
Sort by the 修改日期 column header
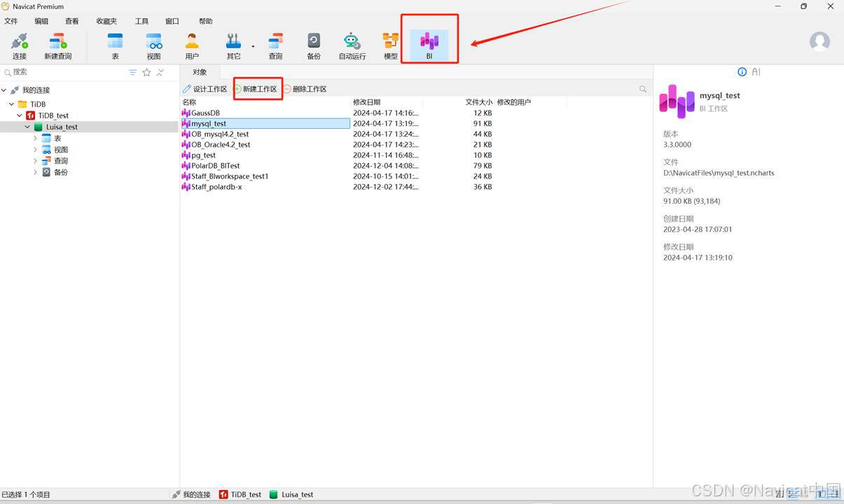[x=387, y=102]
